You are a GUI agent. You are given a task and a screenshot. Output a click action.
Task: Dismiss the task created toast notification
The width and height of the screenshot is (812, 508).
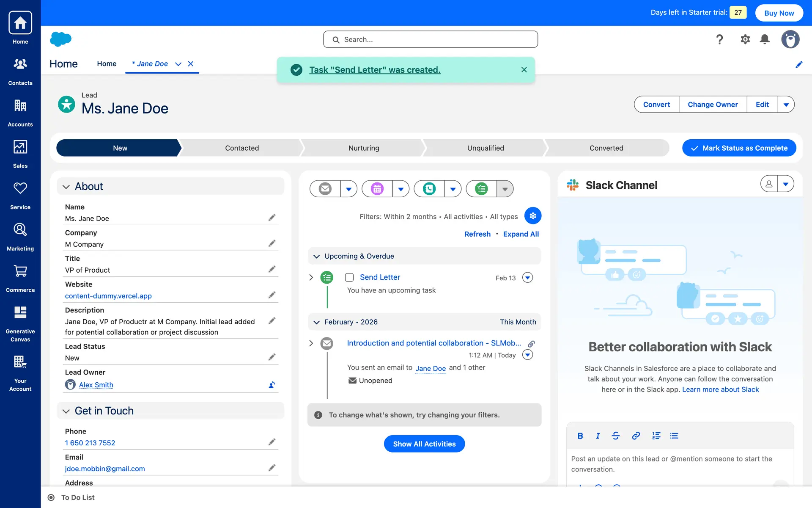pos(524,70)
